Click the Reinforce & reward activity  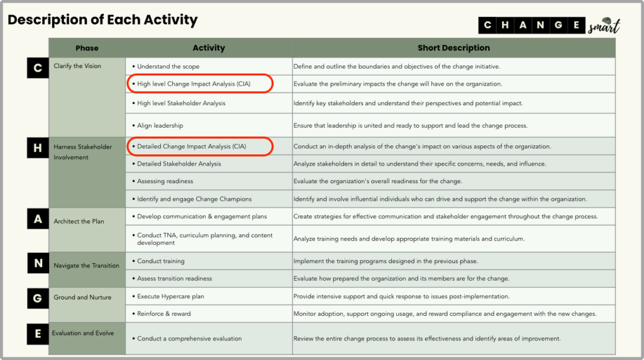tap(164, 313)
